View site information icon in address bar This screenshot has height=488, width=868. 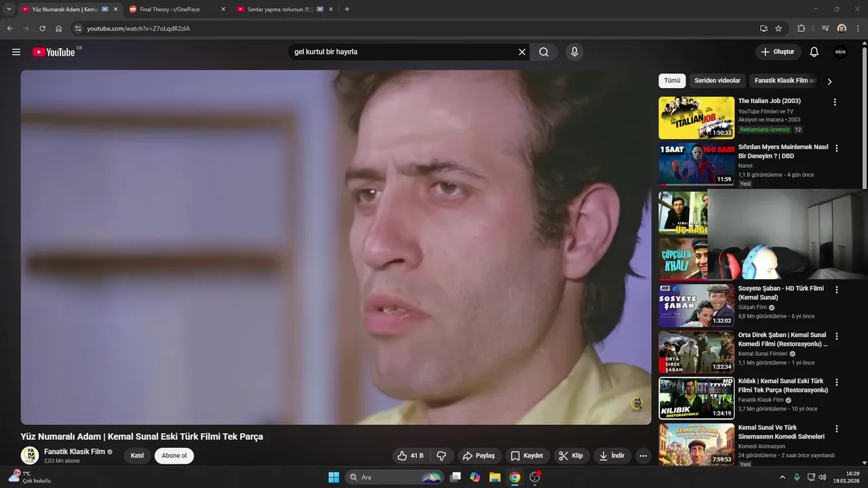point(78,28)
